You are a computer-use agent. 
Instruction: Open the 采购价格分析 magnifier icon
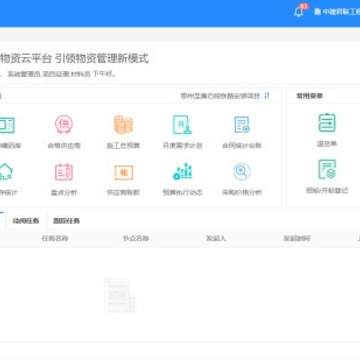pyautogui.click(x=242, y=172)
